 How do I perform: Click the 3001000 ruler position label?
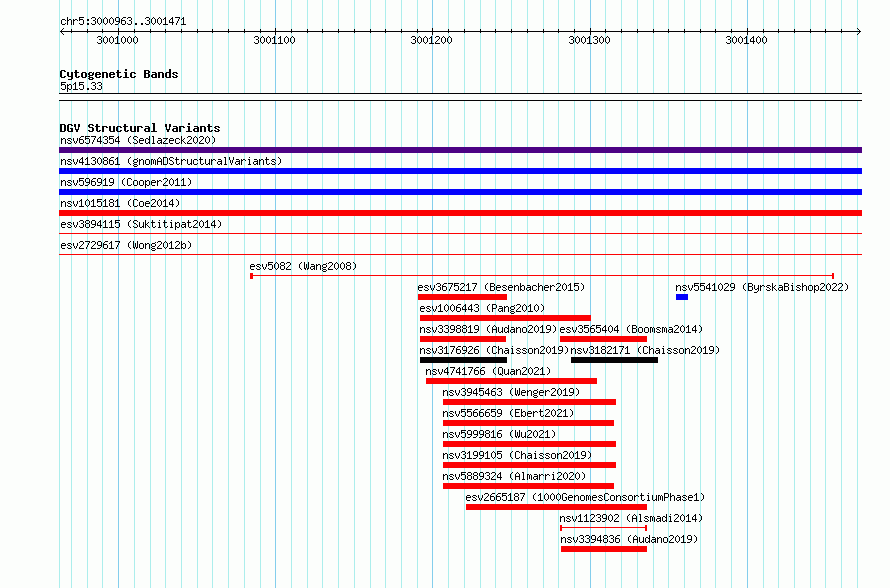click(x=117, y=40)
